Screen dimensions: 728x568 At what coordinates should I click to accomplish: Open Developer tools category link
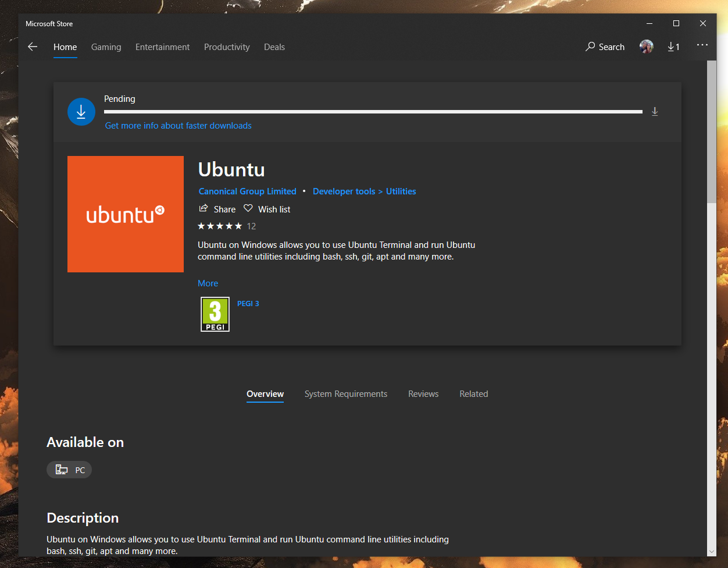pos(344,191)
